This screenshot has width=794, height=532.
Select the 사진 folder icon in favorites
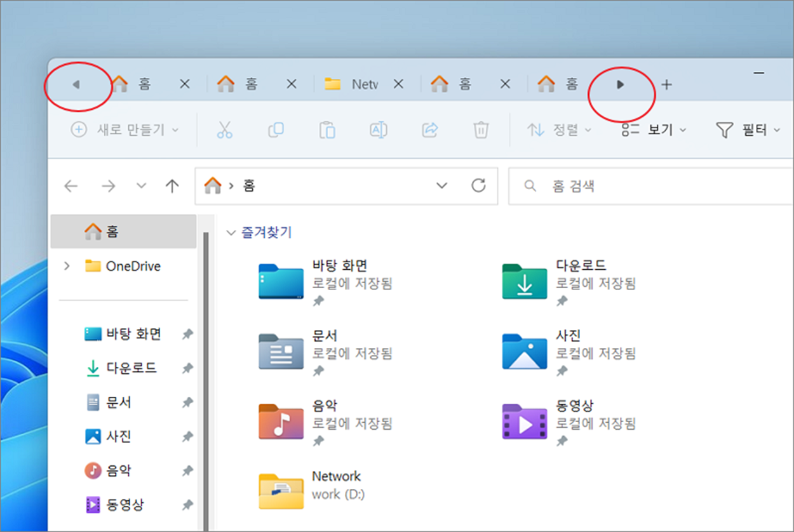pyautogui.click(x=524, y=350)
